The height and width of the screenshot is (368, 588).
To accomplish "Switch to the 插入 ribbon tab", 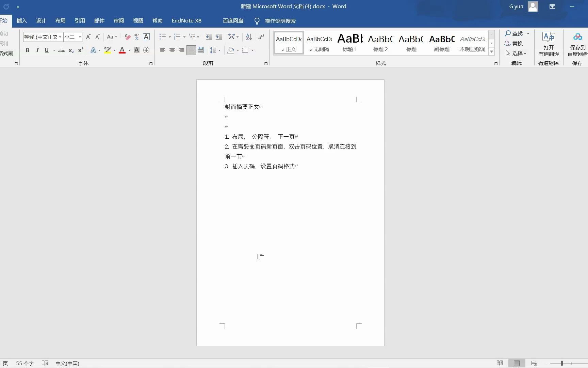I will point(21,20).
